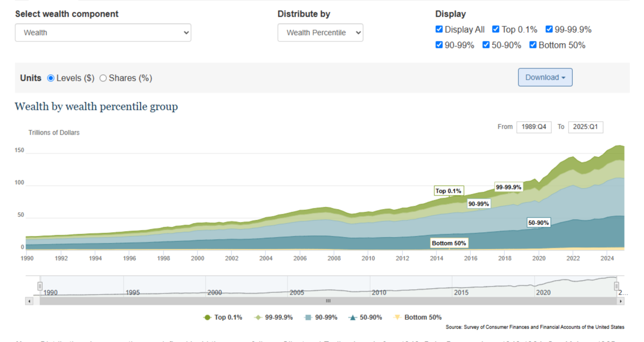
Task: Click the right range slider handle
Action: coord(616,286)
